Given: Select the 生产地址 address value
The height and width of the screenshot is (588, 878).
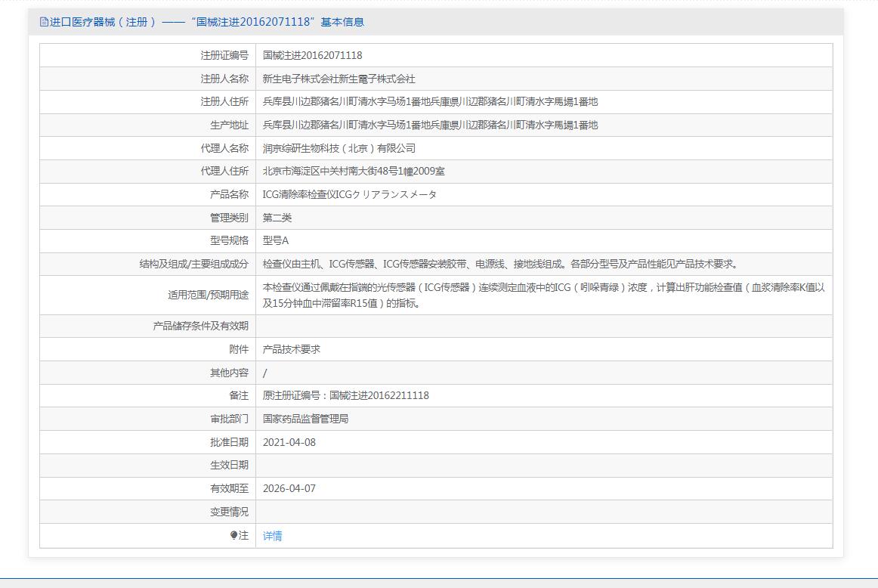Looking at the screenshot, I should point(431,125).
